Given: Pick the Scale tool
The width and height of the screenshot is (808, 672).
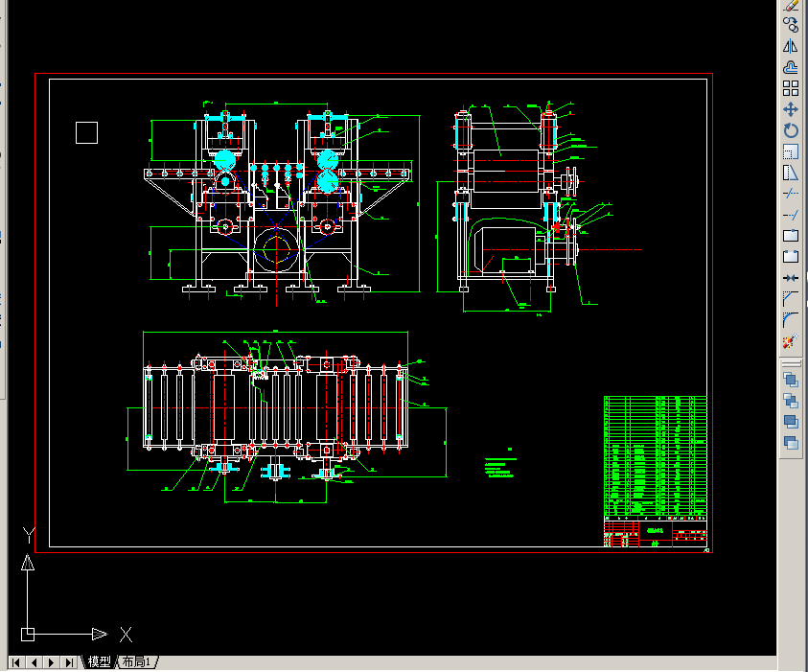Looking at the screenshot, I should tap(791, 151).
